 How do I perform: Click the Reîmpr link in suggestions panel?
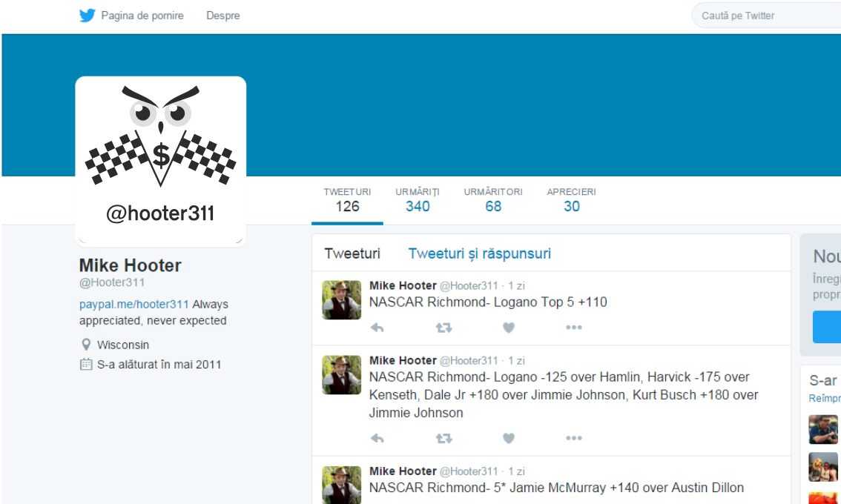[825, 398]
